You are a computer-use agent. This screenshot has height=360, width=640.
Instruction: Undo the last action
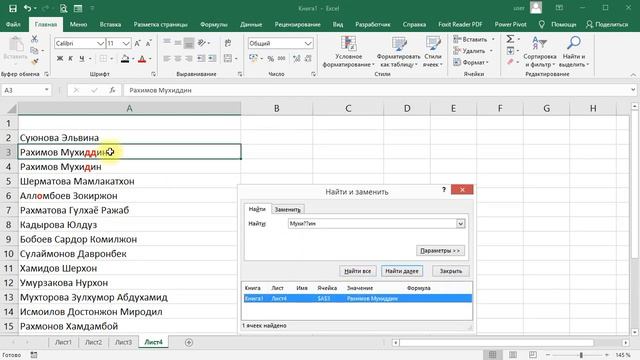(x=27, y=8)
